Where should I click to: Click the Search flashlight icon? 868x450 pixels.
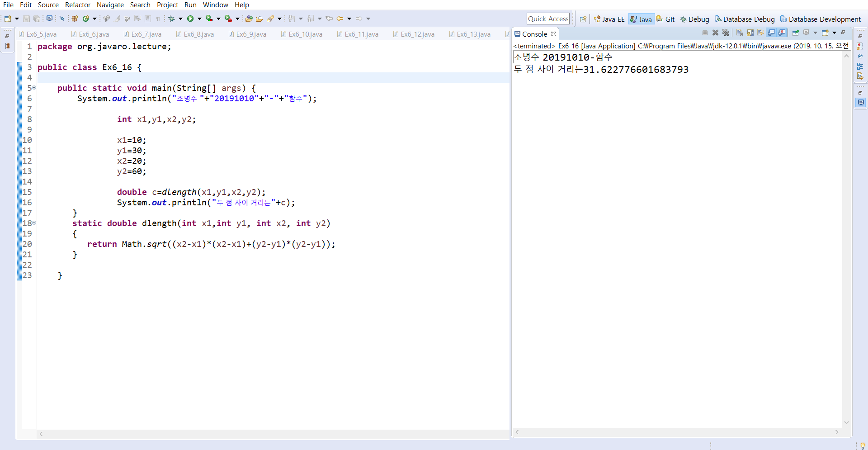[270, 19]
